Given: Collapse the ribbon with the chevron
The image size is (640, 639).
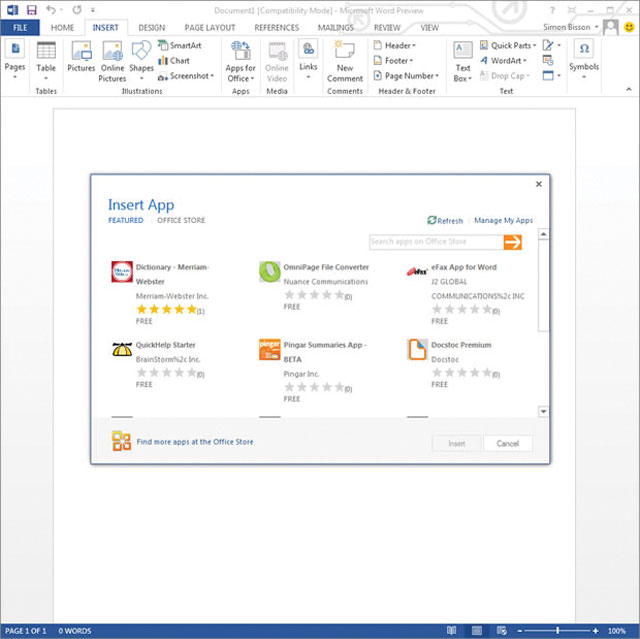Looking at the screenshot, I should tap(629, 89).
